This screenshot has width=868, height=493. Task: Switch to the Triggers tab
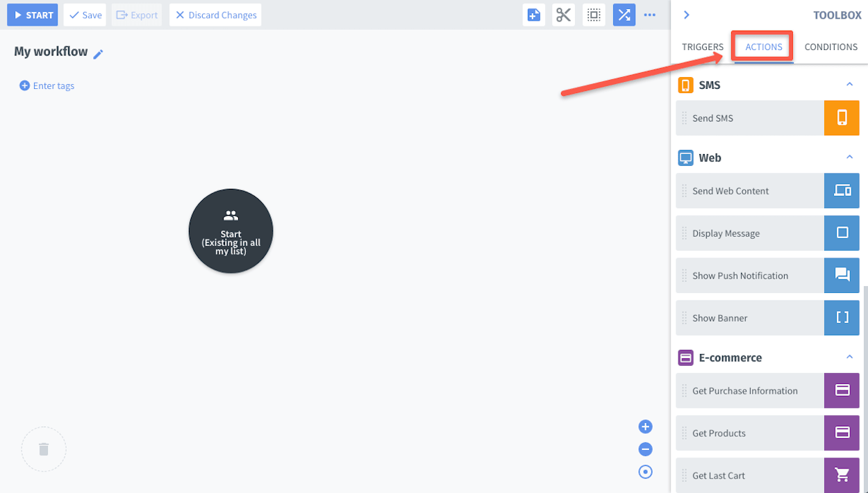[x=703, y=47]
